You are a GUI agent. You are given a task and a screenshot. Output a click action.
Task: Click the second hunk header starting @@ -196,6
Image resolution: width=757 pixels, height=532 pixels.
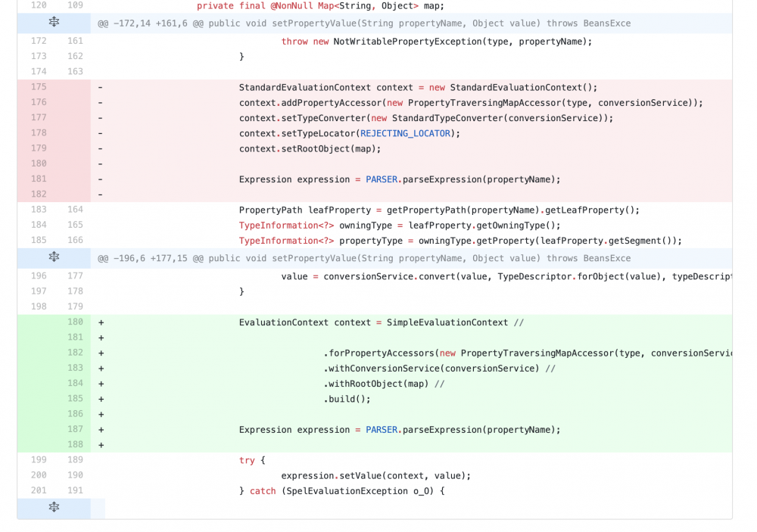(363, 258)
